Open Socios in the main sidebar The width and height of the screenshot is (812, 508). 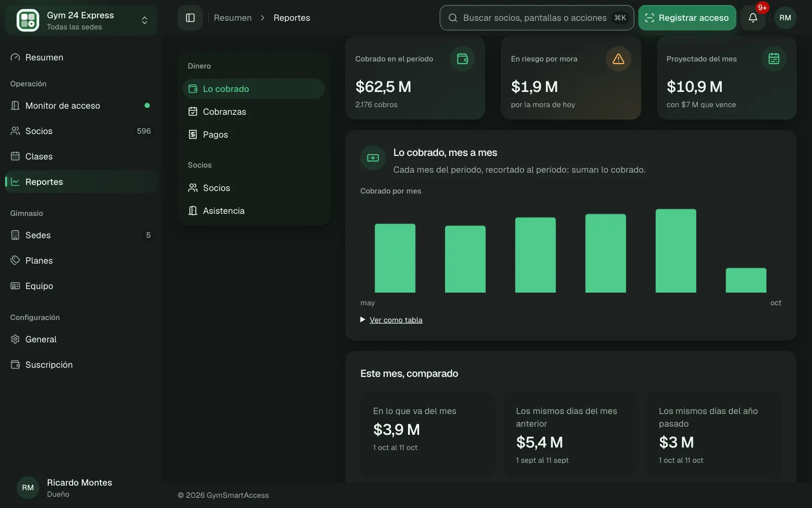point(81,131)
